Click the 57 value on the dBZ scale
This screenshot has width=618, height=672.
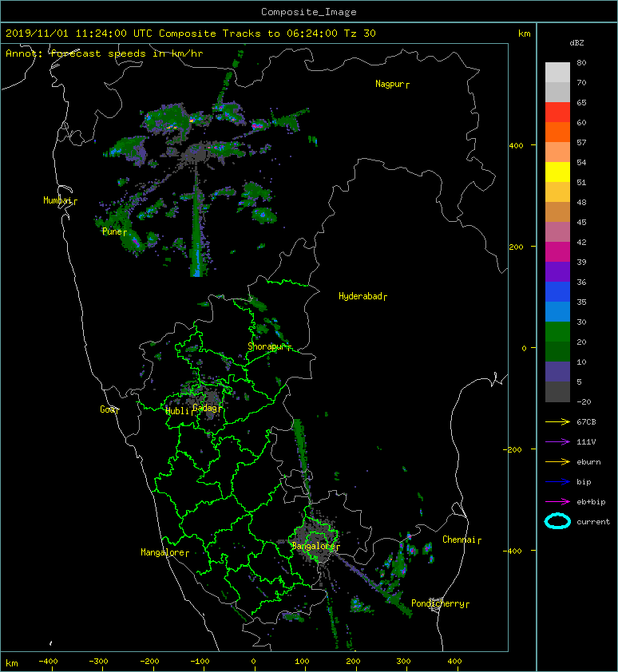[x=581, y=142]
